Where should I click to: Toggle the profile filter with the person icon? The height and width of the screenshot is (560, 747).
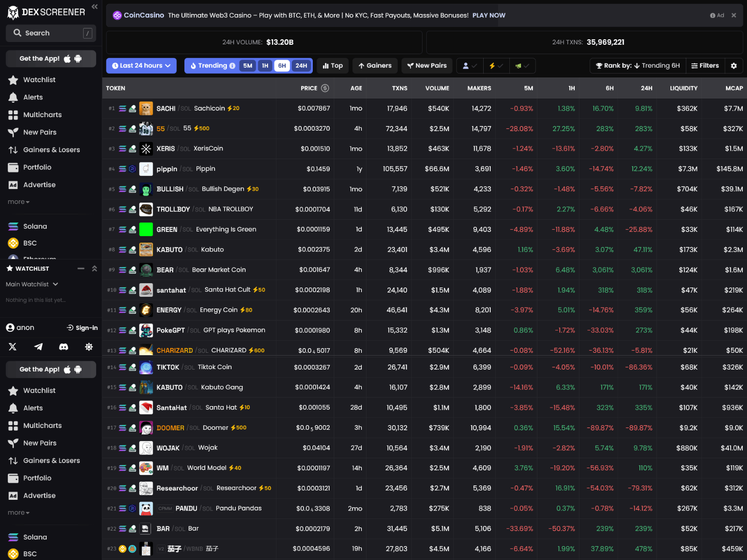[470, 66]
